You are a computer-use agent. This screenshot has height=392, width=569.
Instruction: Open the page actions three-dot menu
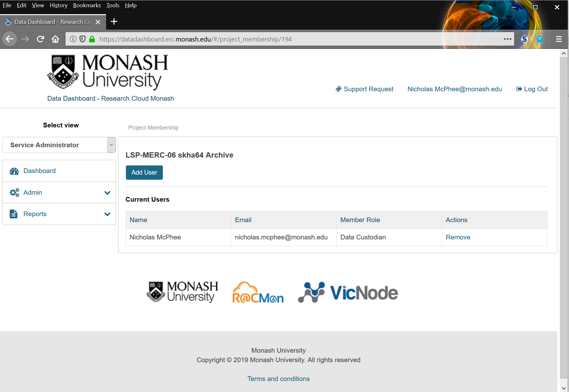(507, 39)
